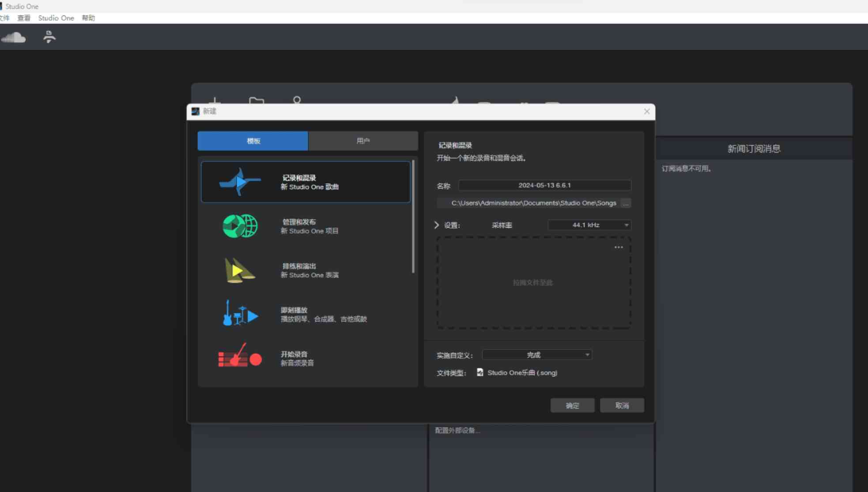Viewport: 868px width, 492px height.
Task: Click the 新建 dialog title icon
Action: (195, 111)
